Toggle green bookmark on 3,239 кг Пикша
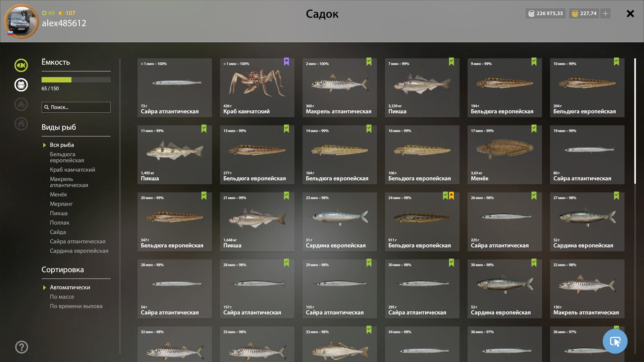 point(451,62)
